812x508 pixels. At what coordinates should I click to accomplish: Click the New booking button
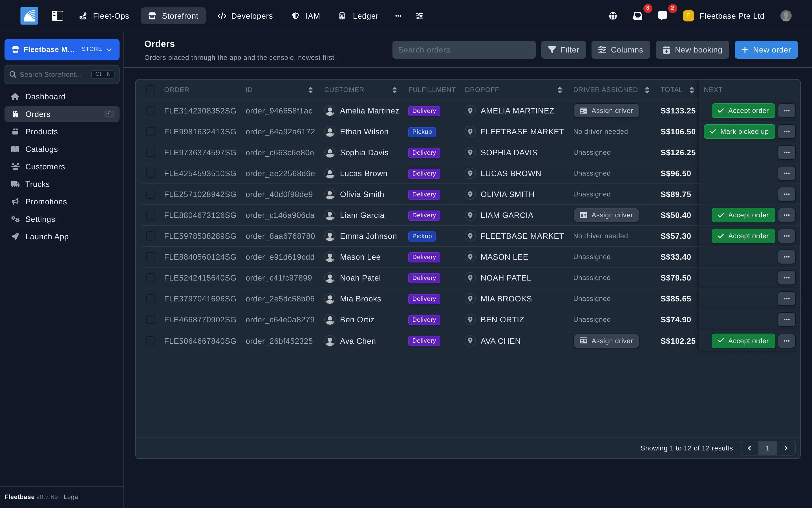point(692,50)
